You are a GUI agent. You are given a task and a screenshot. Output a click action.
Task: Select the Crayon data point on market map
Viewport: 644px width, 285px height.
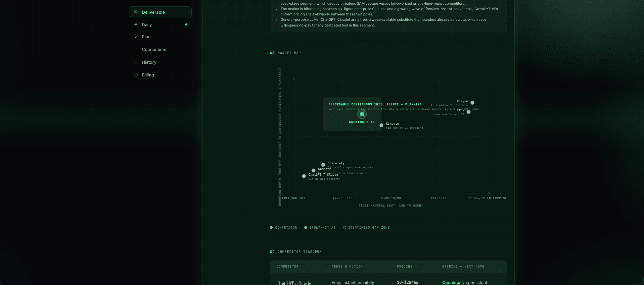pyautogui.click(x=472, y=103)
